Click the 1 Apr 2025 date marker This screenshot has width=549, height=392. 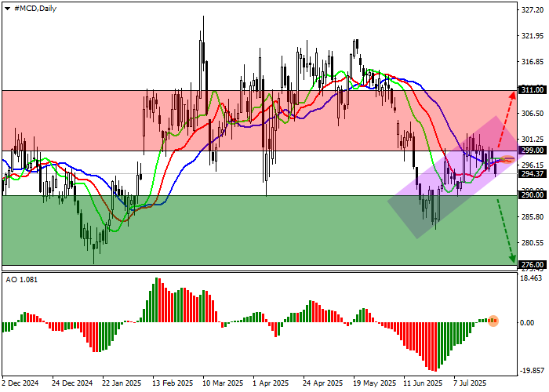(268, 383)
